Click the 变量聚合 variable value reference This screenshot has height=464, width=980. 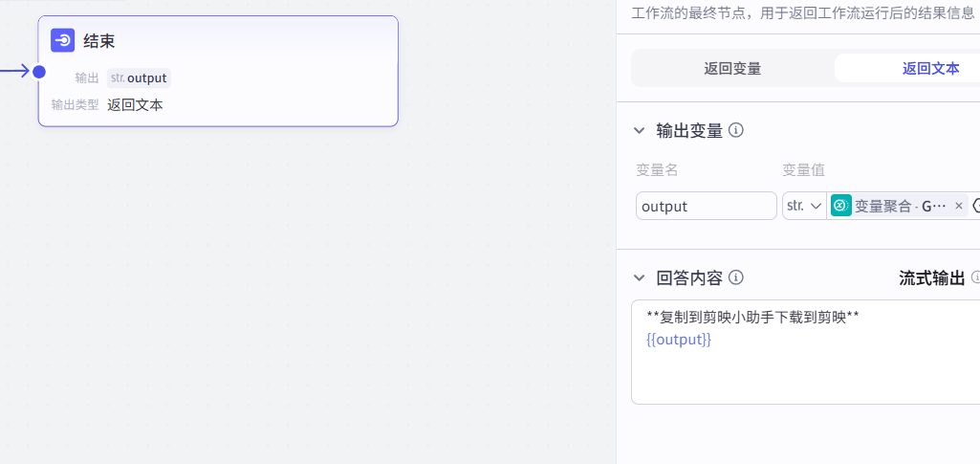coord(900,206)
